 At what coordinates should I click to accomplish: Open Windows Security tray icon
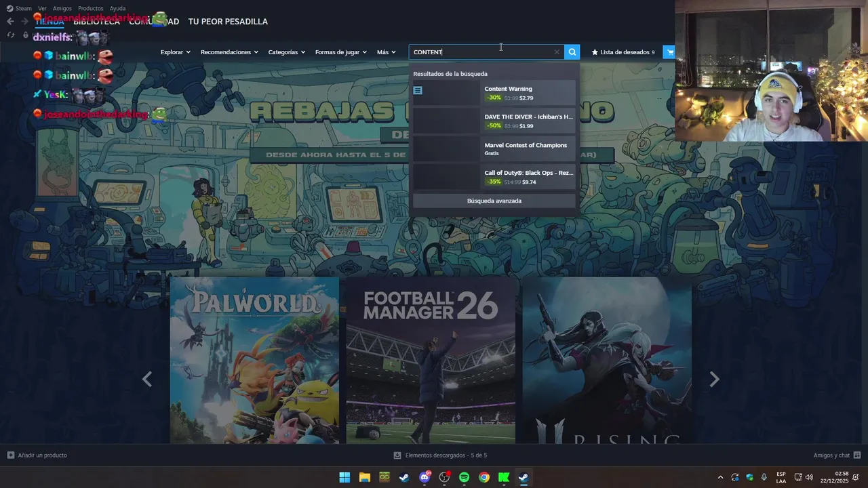click(x=749, y=477)
